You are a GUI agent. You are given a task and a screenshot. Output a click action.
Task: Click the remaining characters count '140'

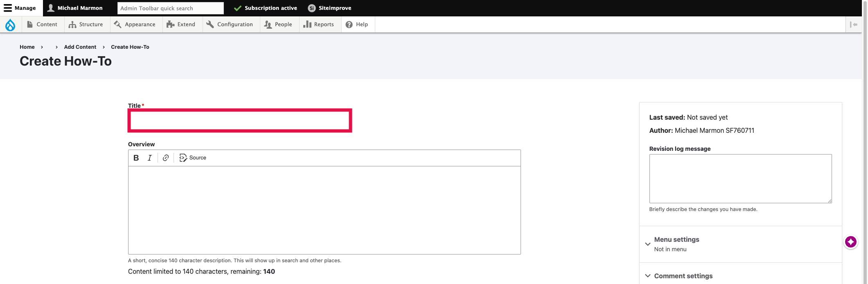269,272
